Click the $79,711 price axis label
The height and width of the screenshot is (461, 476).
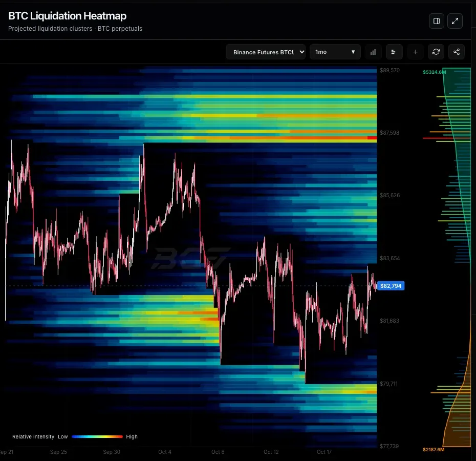click(388, 384)
